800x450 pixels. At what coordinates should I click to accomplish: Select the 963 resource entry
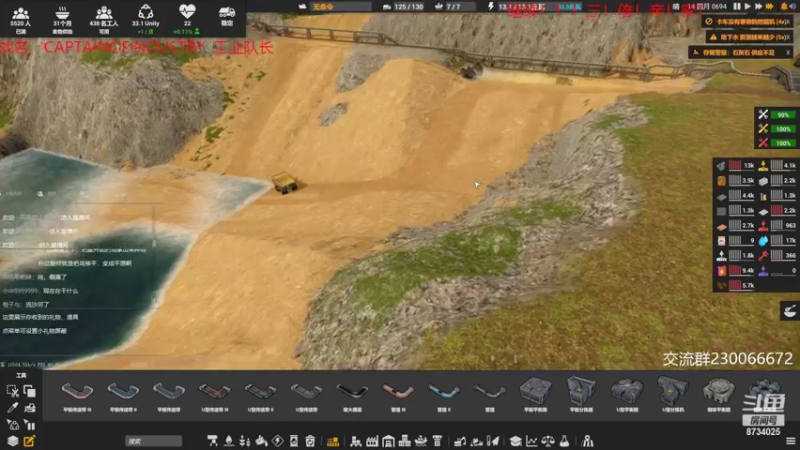tap(777, 226)
